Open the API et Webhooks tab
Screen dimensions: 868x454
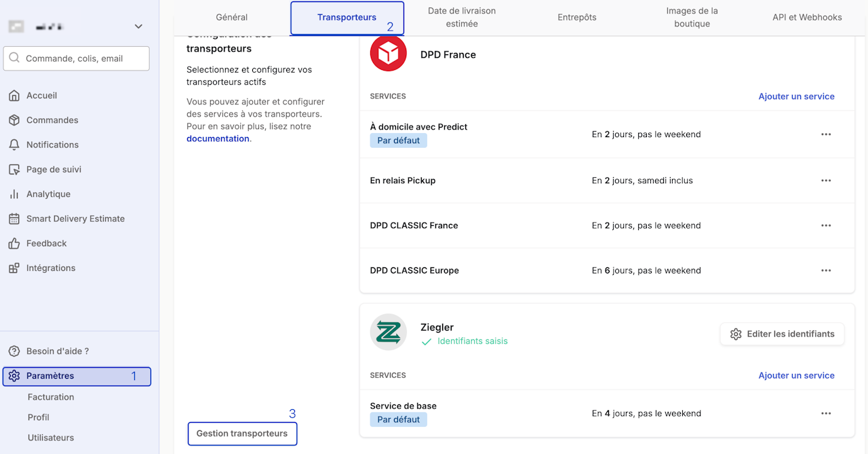coord(807,18)
